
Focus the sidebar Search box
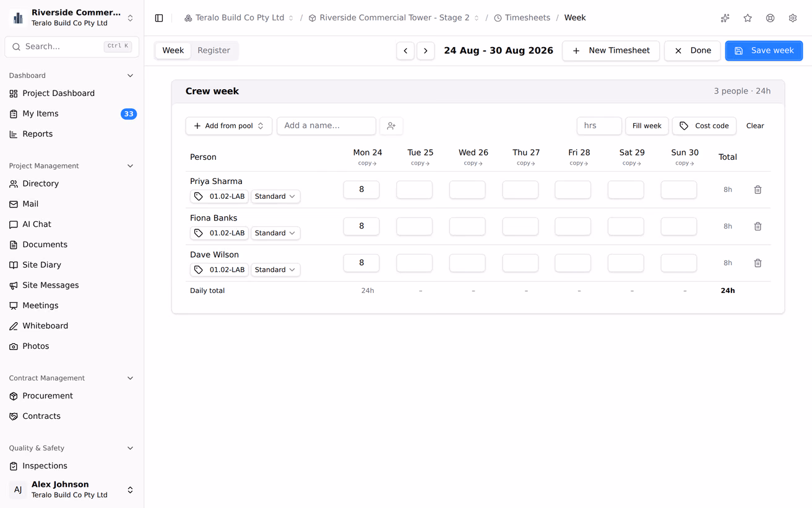click(x=72, y=46)
